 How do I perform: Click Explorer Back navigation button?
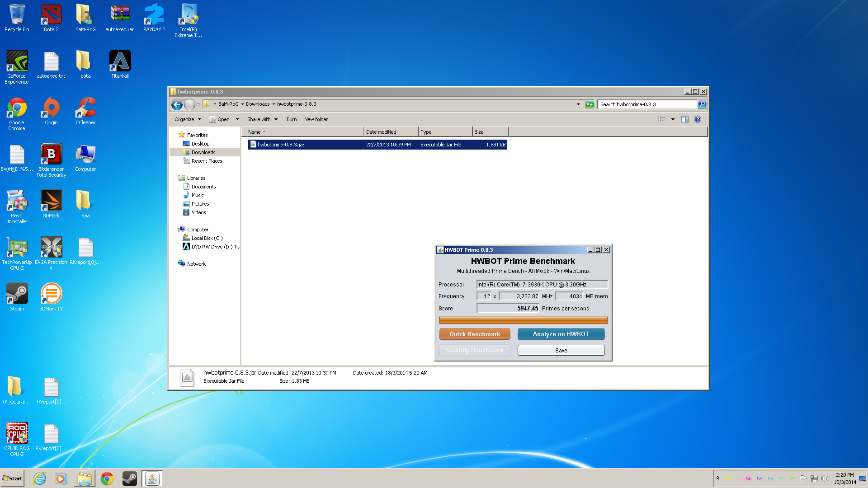click(x=177, y=105)
